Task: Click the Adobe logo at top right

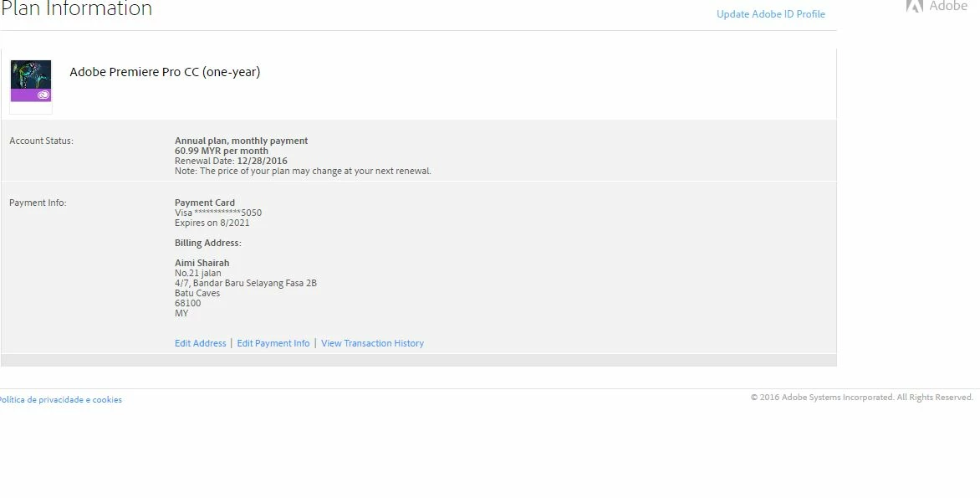Action: point(937,6)
